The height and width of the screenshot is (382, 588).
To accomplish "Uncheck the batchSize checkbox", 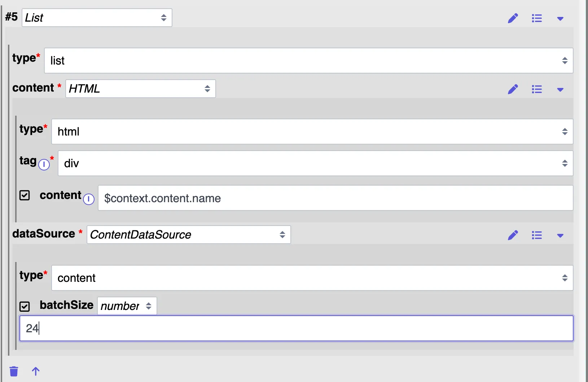I will tap(25, 306).
